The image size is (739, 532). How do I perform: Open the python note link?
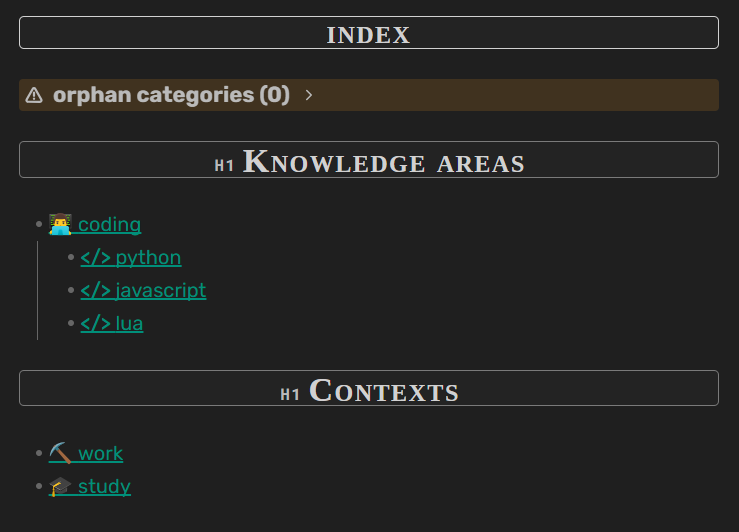tap(148, 257)
